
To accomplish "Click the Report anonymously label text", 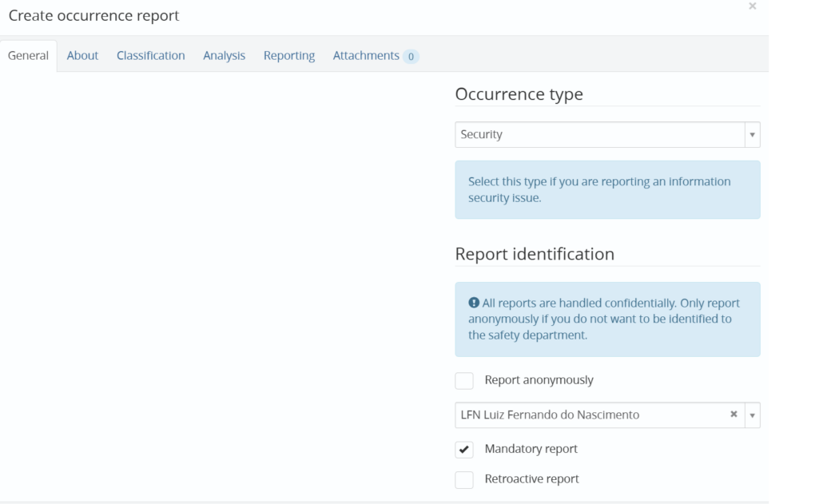I will (x=539, y=380).
